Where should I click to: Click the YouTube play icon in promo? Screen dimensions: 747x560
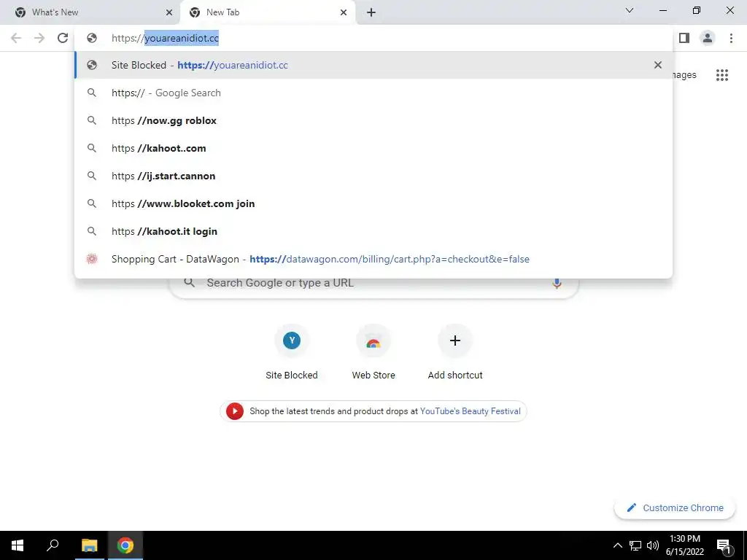[234, 411]
